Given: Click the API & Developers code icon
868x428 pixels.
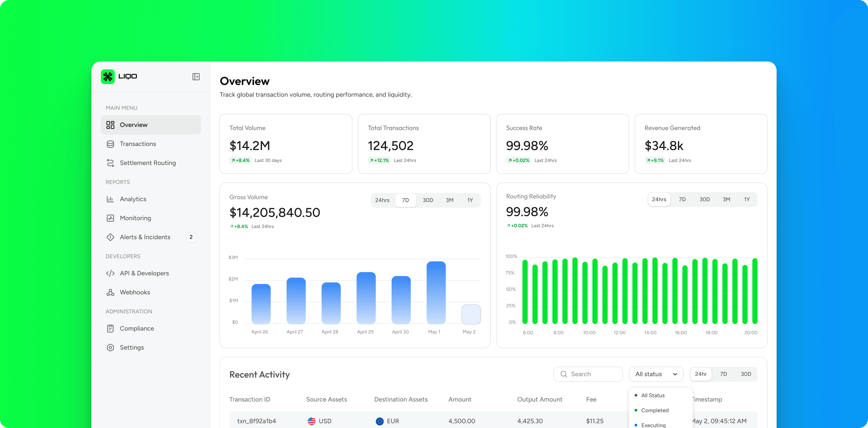Looking at the screenshot, I should [110, 274].
